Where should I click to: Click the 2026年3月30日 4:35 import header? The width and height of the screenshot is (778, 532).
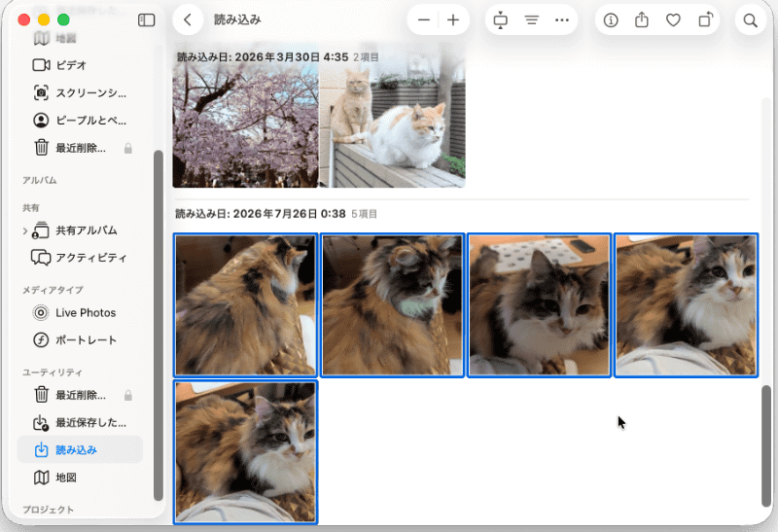[263, 57]
